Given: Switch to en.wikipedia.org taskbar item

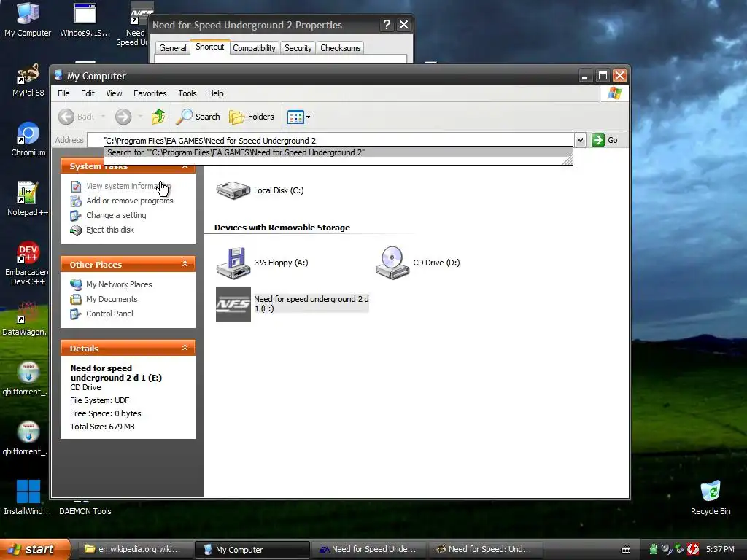Looking at the screenshot, I should [135, 550].
